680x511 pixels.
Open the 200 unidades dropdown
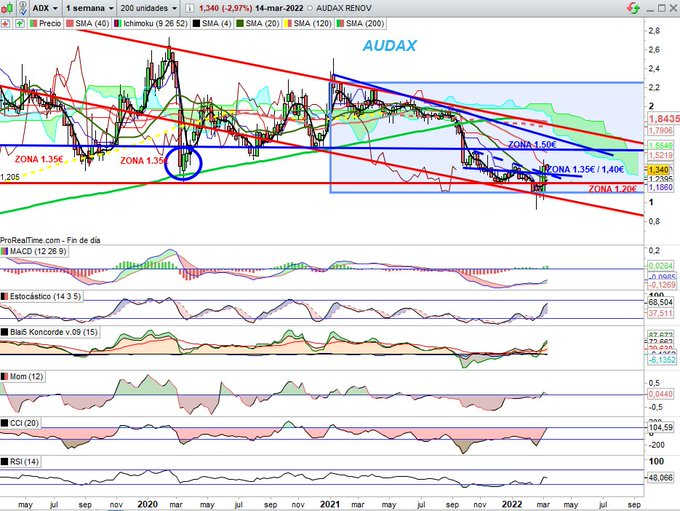click(149, 8)
